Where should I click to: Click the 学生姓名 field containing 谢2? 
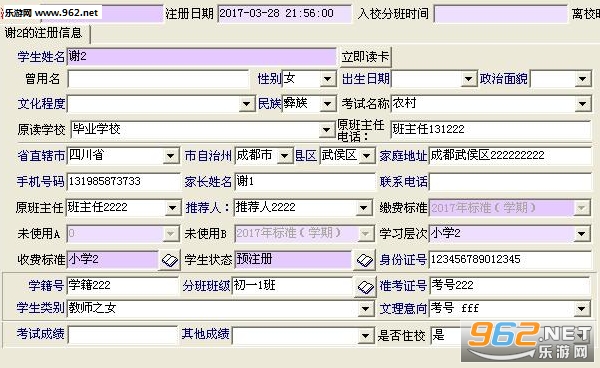(202, 57)
